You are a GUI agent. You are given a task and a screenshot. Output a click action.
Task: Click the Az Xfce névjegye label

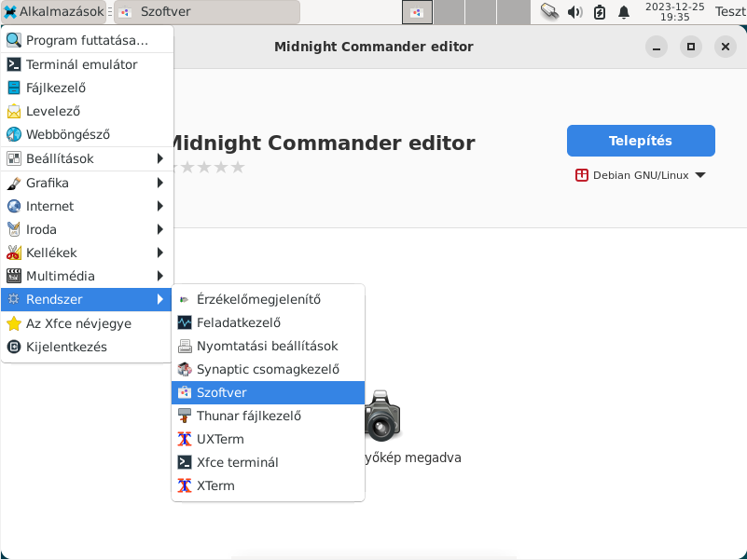point(78,324)
